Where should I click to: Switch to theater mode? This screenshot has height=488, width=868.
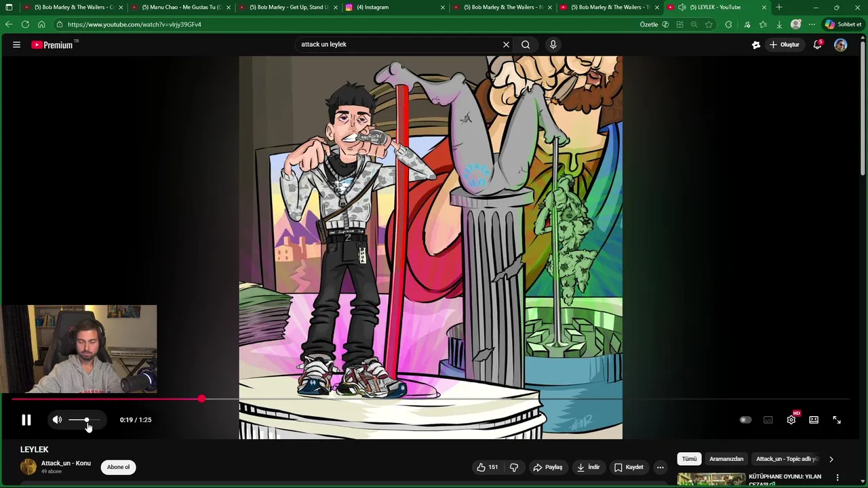coord(814,420)
